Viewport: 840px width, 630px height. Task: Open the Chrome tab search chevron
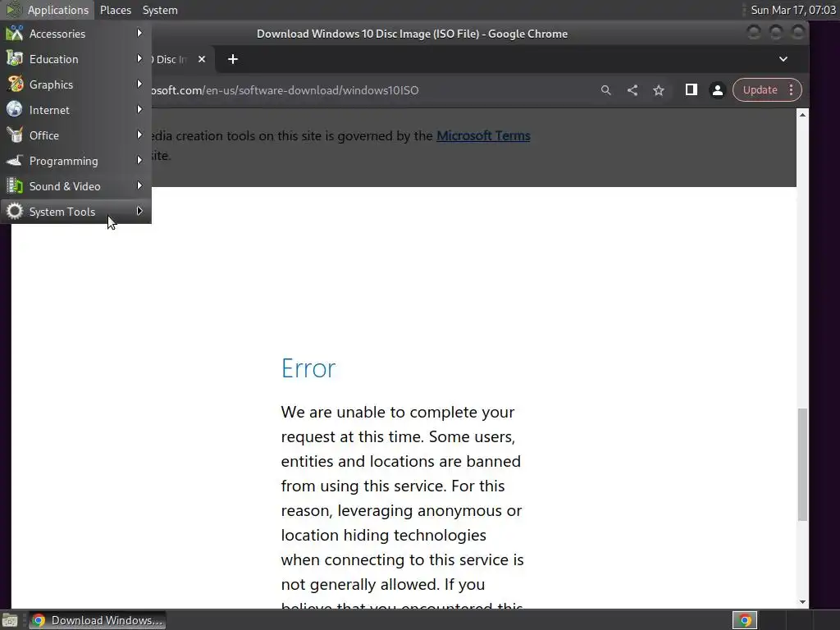click(x=783, y=59)
